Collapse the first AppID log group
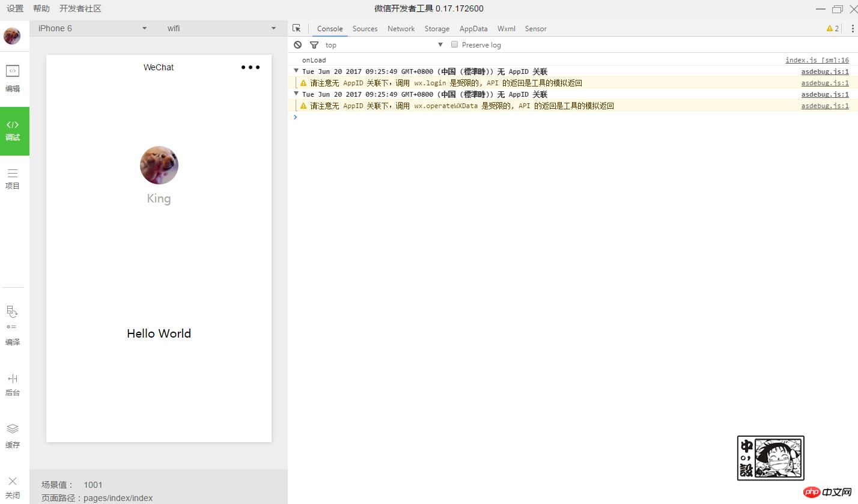The height and width of the screenshot is (504, 858). coord(296,71)
